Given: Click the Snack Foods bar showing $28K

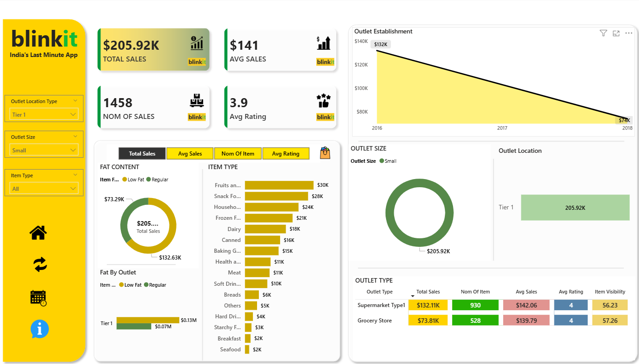Looking at the screenshot, I should tap(277, 196).
